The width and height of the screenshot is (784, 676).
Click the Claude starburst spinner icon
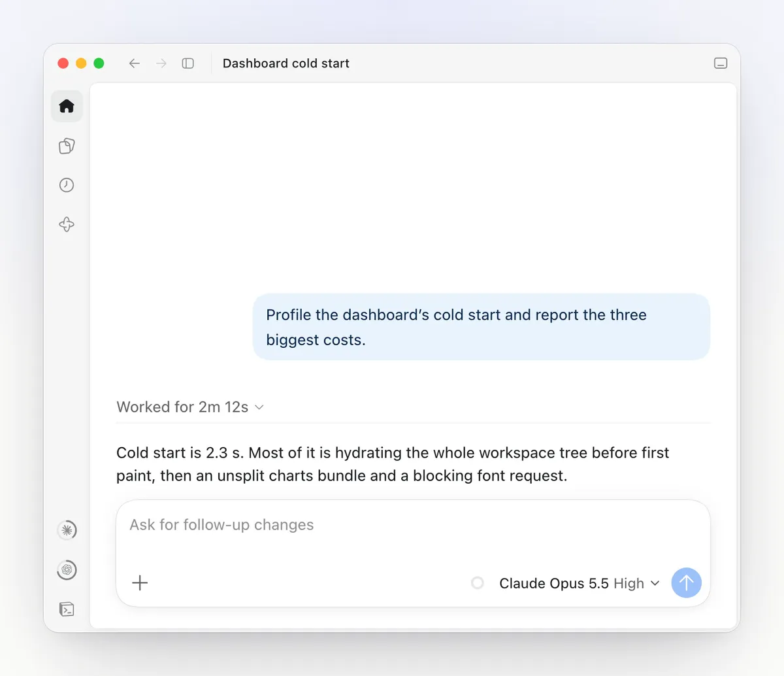(67, 530)
